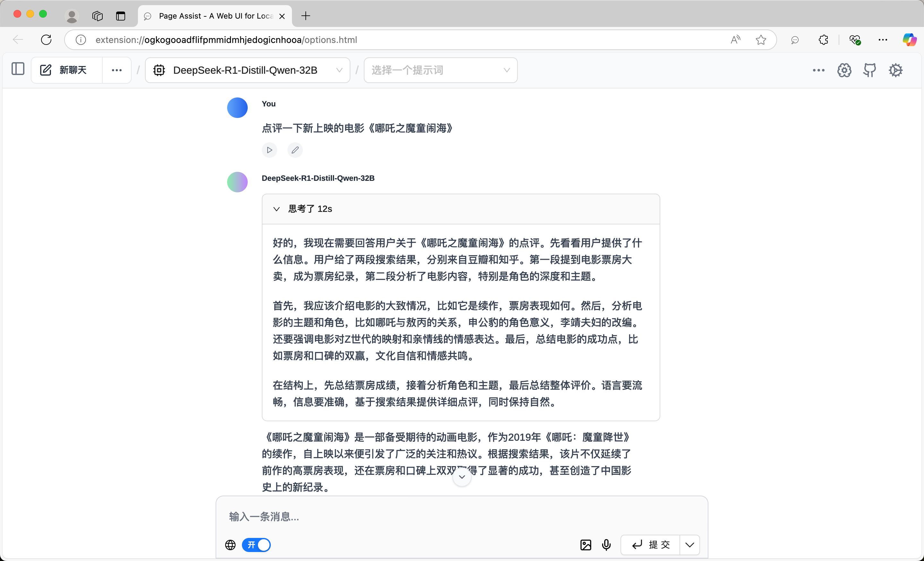Upload an image via the picture icon
Viewport: 924px width, 561px height.
pyautogui.click(x=586, y=545)
